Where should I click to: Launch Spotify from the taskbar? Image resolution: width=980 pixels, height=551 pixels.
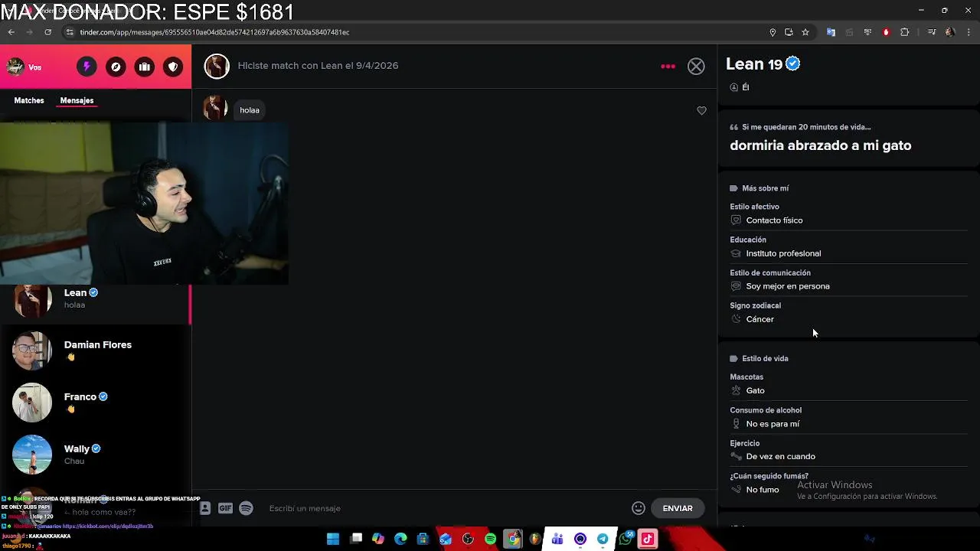point(490,539)
